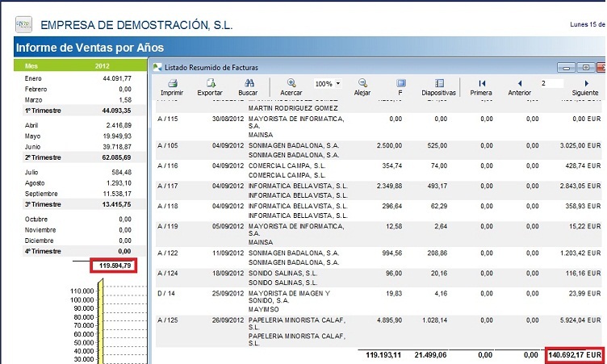Select the Febrero month row
Image resolution: width=607 pixels, height=364 pixels.
[x=80, y=89]
